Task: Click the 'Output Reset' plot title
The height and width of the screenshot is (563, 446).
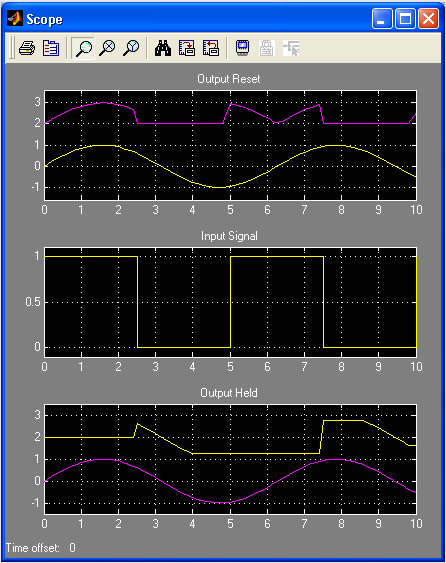Action: point(229,79)
